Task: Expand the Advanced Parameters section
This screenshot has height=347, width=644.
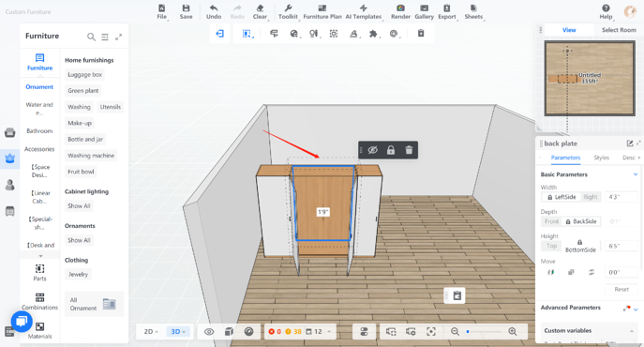Action: [x=636, y=309]
